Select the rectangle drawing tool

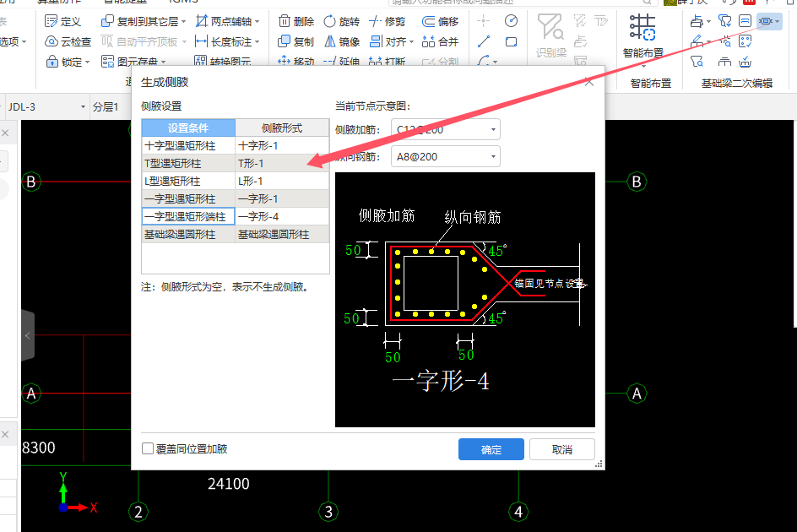512,41
